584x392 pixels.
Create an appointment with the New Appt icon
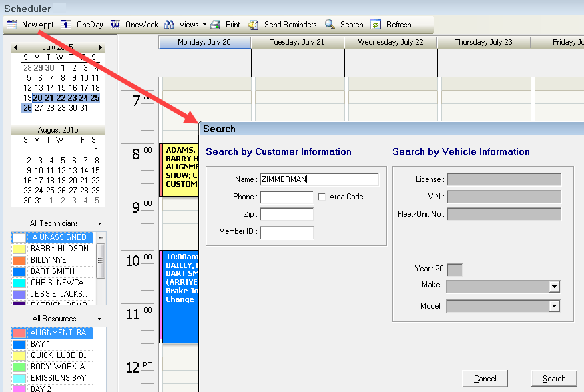pyautogui.click(x=11, y=24)
